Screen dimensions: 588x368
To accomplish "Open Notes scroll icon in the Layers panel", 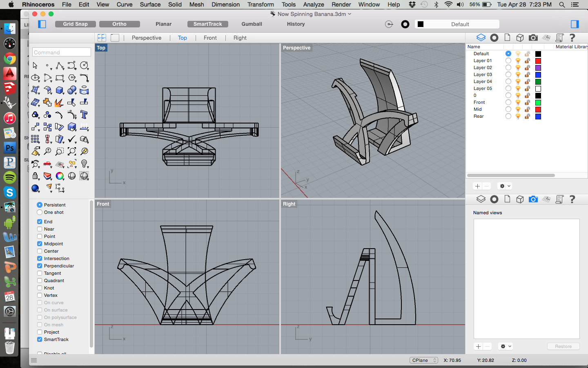I will click(559, 38).
